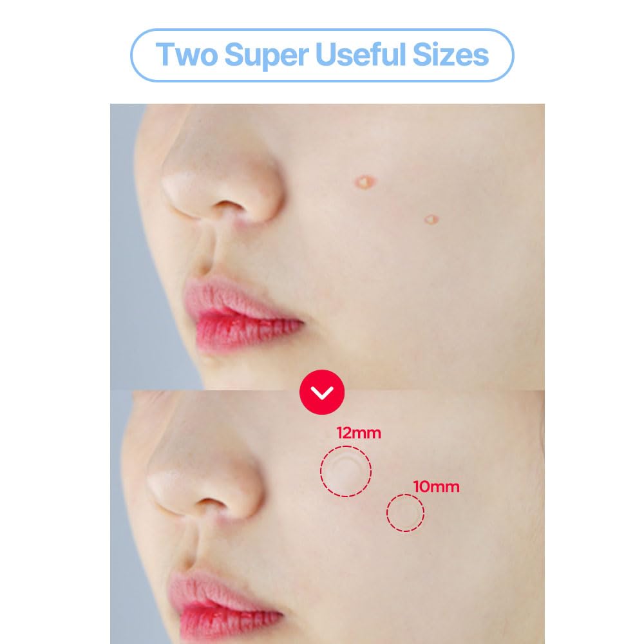The image size is (644, 644).
Task: Click the word "Super" in the heading
Action: pos(267,55)
